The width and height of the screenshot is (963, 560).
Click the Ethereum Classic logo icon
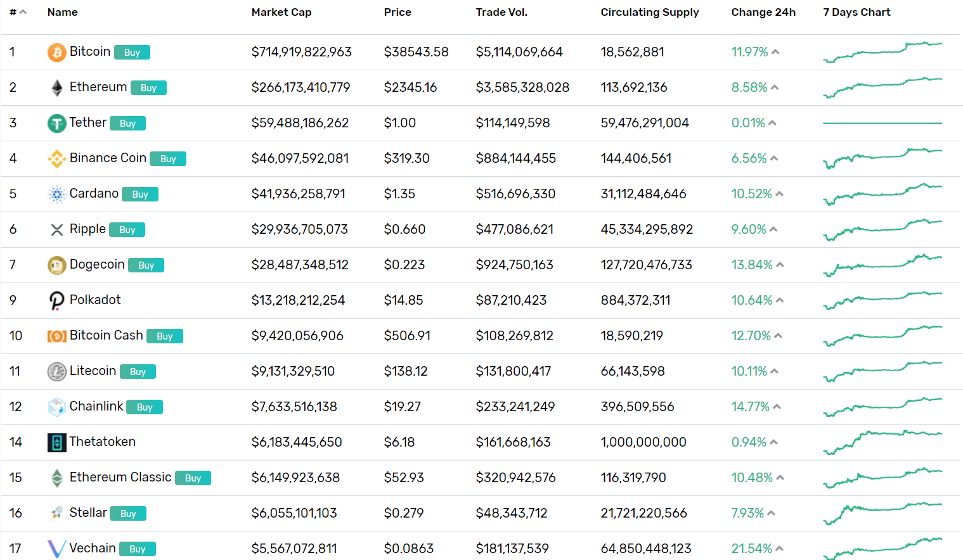click(x=57, y=478)
